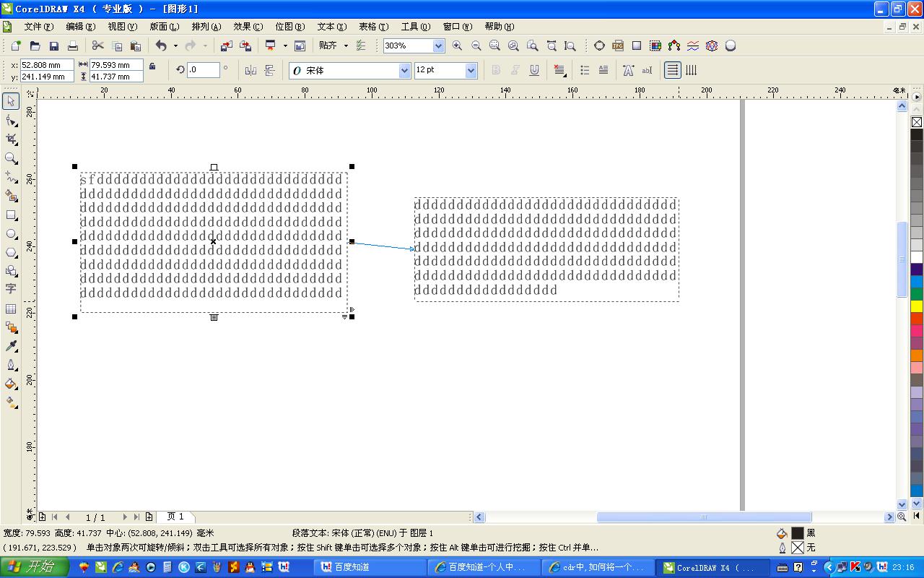Open the font name 宋体 dropdown
Viewport: 924px width, 578px height.
coord(404,70)
